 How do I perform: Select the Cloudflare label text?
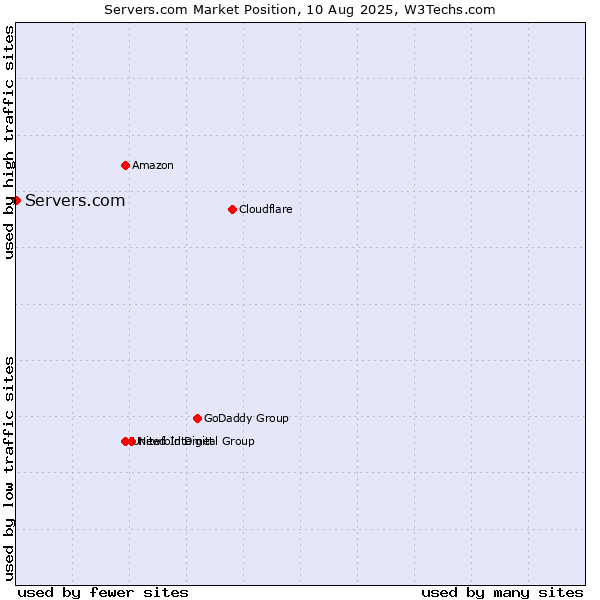pyautogui.click(x=266, y=209)
